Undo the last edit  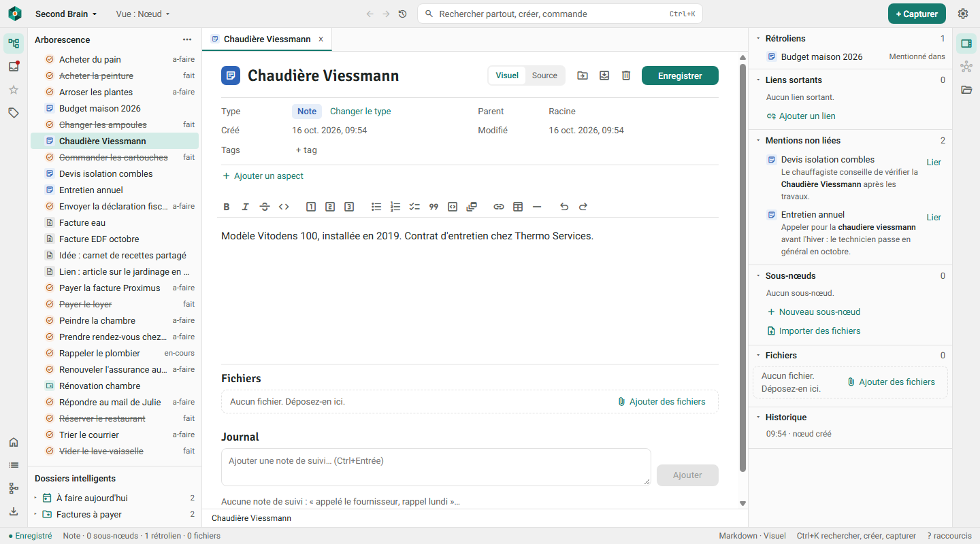[564, 207]
